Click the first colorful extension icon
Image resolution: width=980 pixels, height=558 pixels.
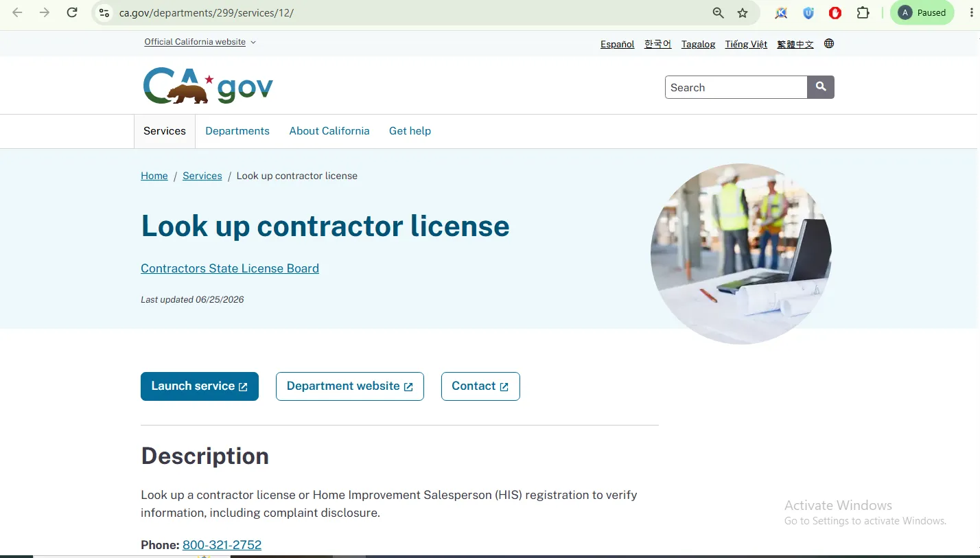coord(781,12)
